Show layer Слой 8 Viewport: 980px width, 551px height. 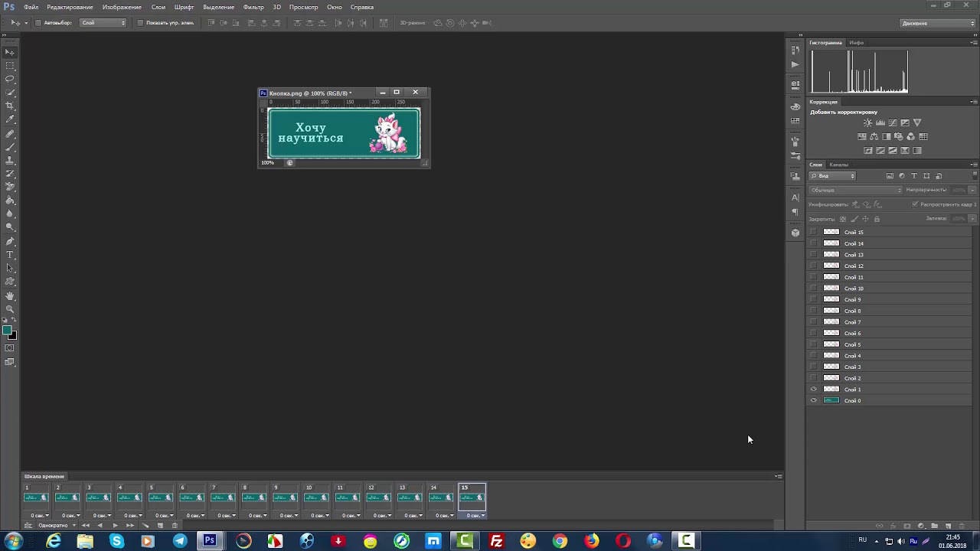(x=814, y=311)
